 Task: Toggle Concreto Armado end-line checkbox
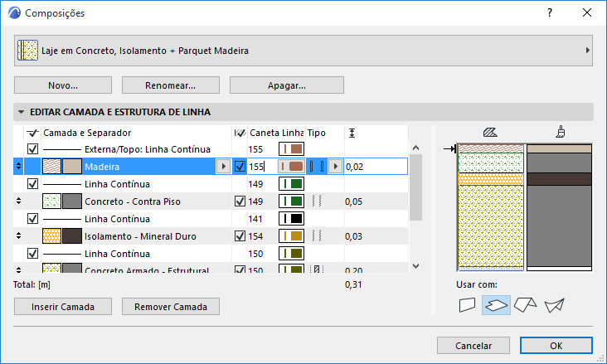[240, 269]
